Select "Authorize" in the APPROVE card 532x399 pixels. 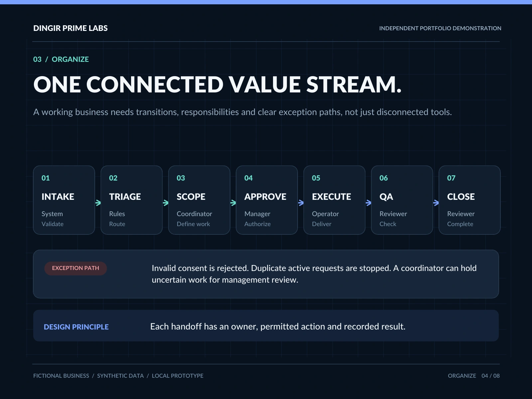(x=258, y=224)
